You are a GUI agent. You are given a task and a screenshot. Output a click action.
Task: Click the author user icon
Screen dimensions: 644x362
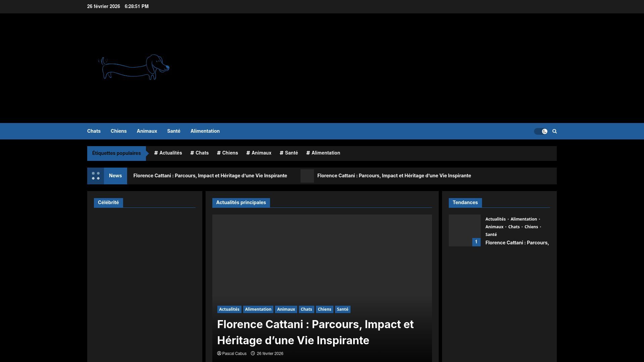pos(219,353)
